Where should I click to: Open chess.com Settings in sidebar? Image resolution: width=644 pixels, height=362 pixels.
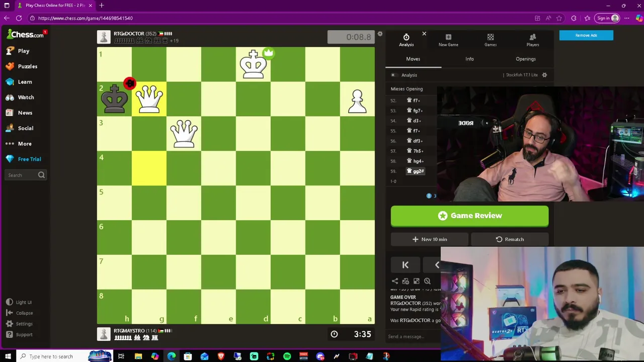pos(20,324)
